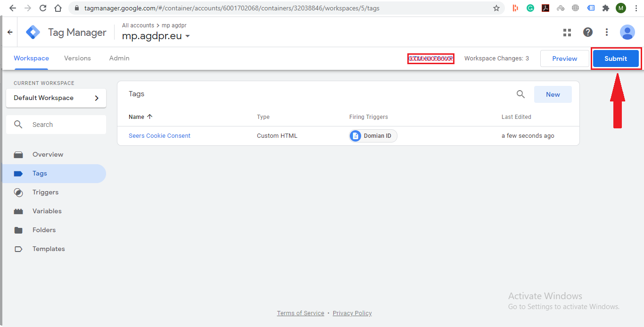Open the Adobe Acrobat extension icon

545,8
